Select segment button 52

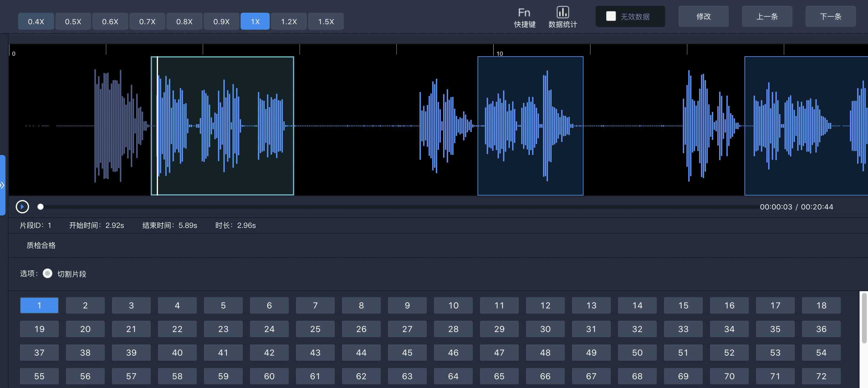point(729,353)
